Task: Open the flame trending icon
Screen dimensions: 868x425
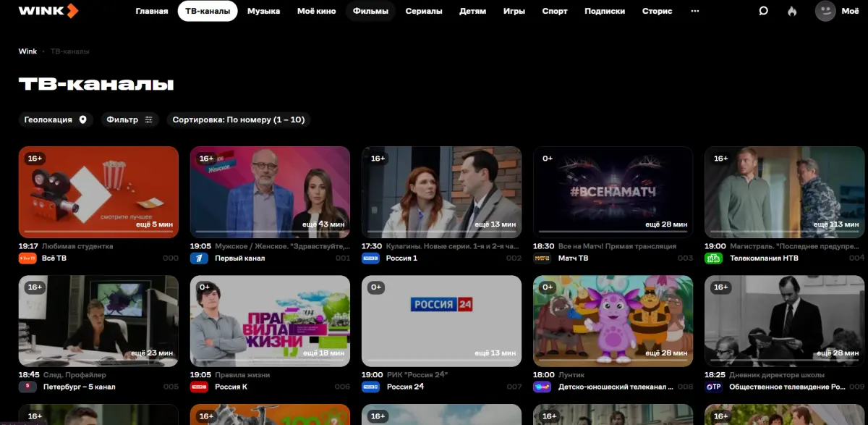Action: click(792, 11)
